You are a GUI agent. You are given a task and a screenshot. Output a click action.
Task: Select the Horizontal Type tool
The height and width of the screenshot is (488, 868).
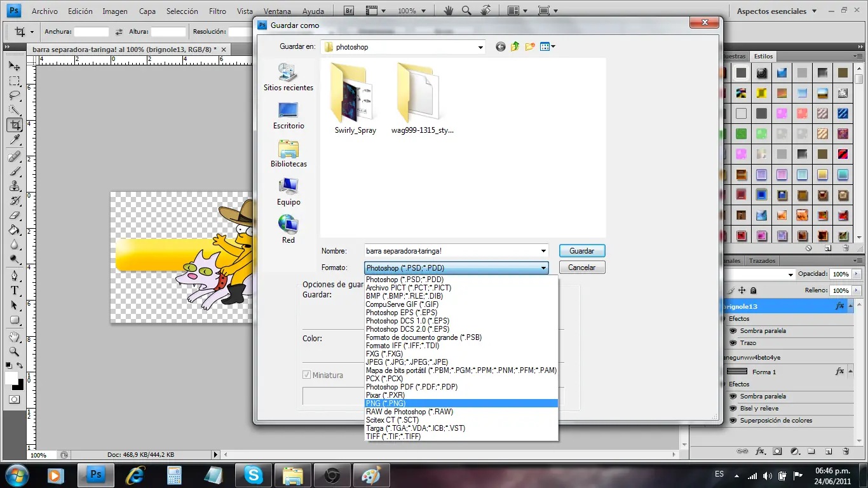pyautogui.click(x=14, y=290)
